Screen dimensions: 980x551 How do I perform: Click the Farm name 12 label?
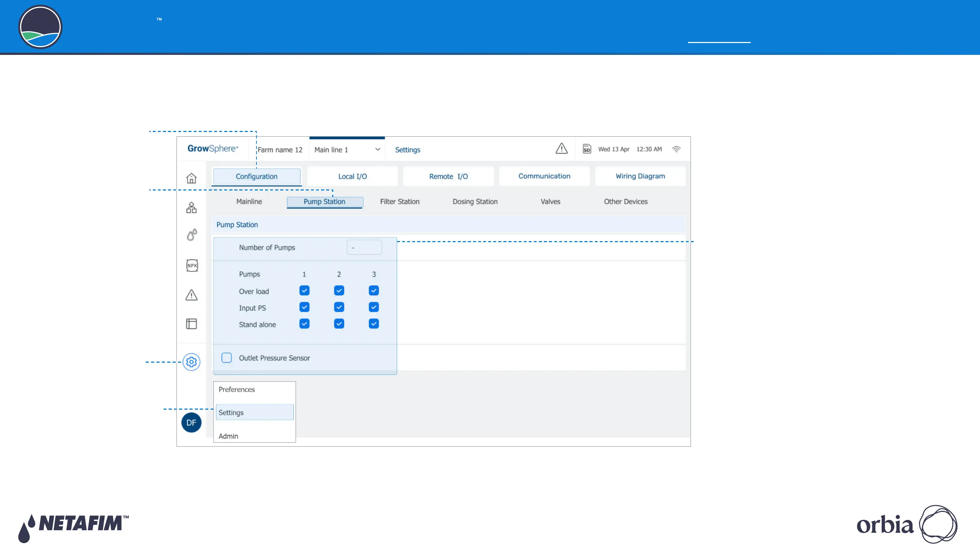[280, 150]
